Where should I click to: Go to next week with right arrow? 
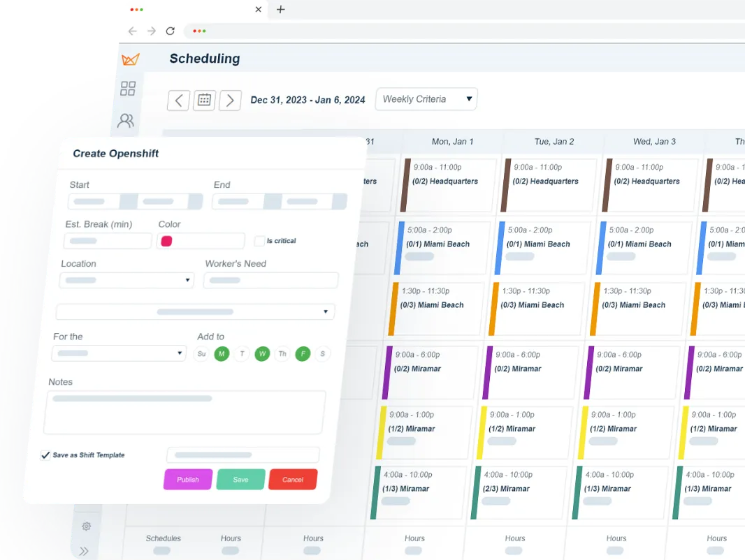(230, 100)
